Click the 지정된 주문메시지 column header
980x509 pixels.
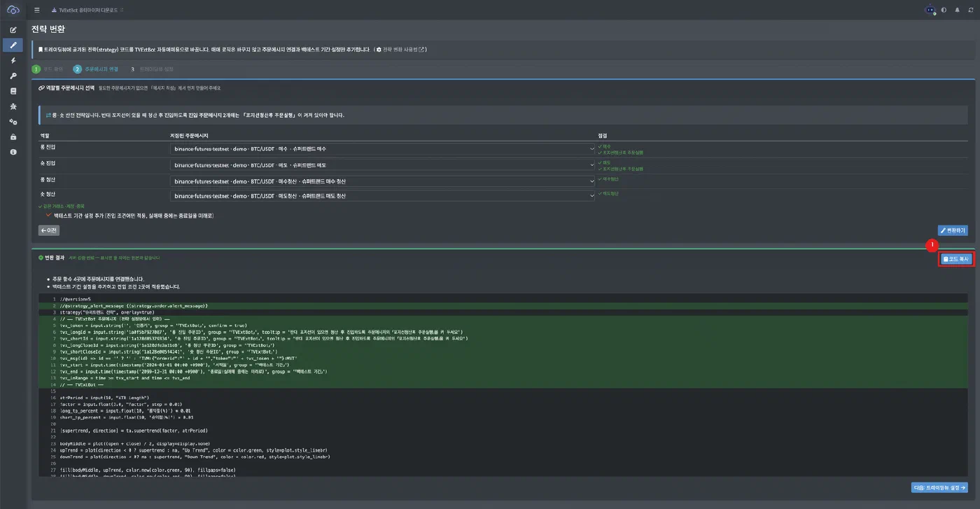pos(189,135)
